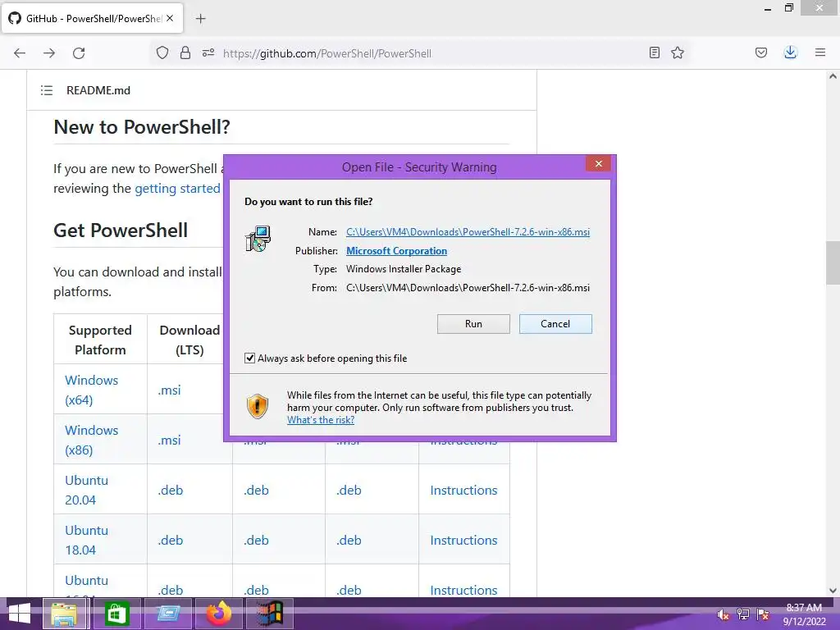Click the installer package icon in dialog
The image size is (840, 630).
[258, 239]
